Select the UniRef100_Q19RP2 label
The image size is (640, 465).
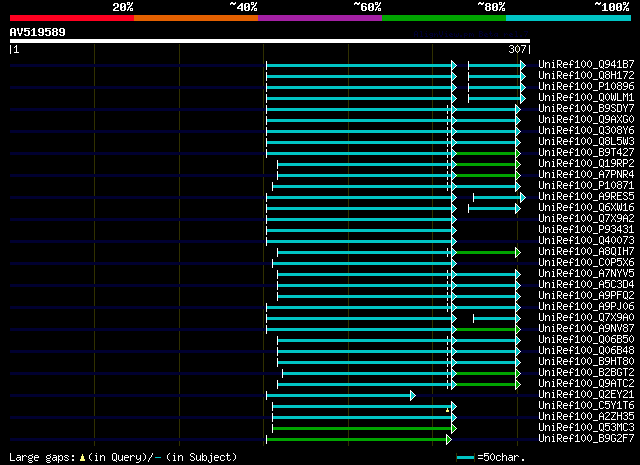pos(586,163)
